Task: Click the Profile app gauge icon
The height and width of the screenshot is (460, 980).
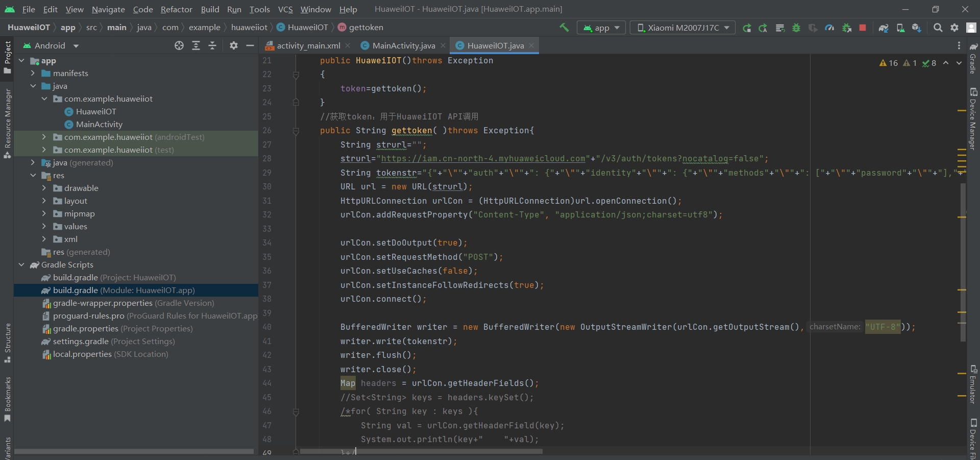Action: tap(830, 28)
